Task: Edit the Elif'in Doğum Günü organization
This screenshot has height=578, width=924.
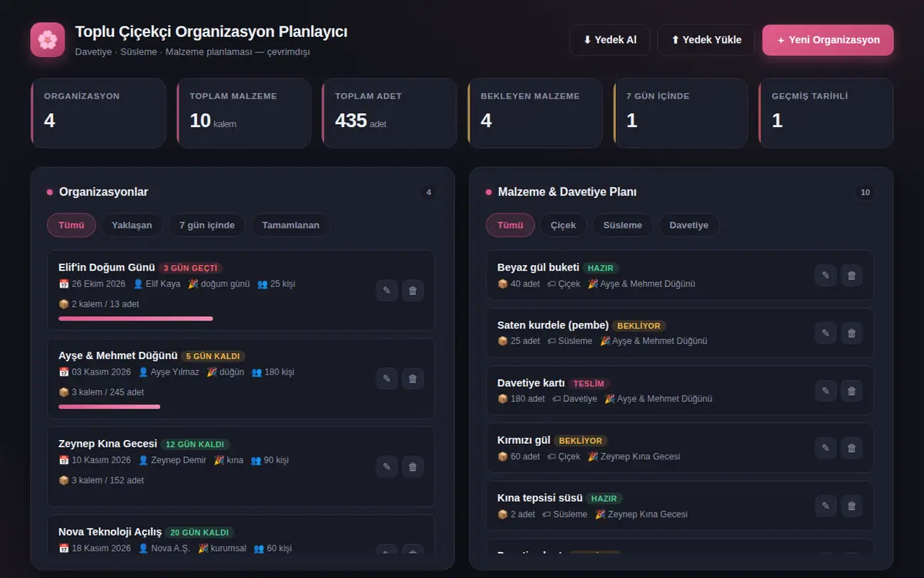Action: tap(387, 291)
